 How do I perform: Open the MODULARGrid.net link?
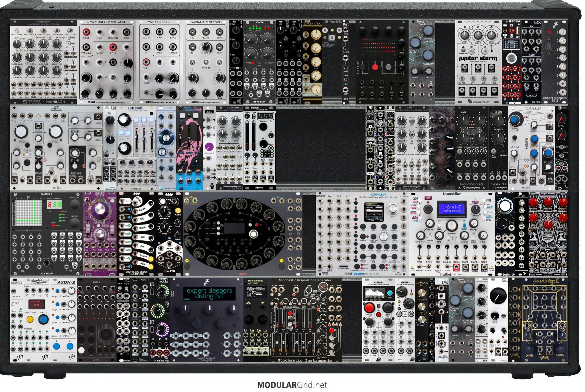click(x=292, y=385)
